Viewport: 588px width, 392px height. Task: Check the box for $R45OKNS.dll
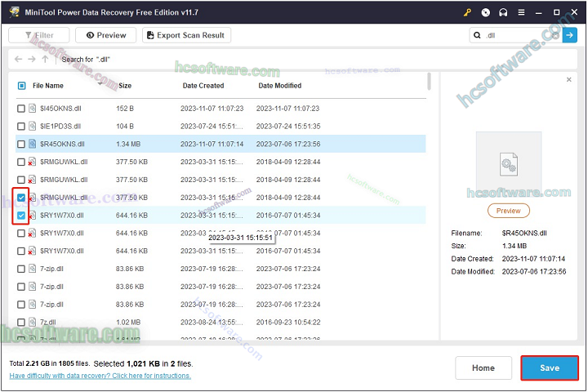[x=21, y=145]
